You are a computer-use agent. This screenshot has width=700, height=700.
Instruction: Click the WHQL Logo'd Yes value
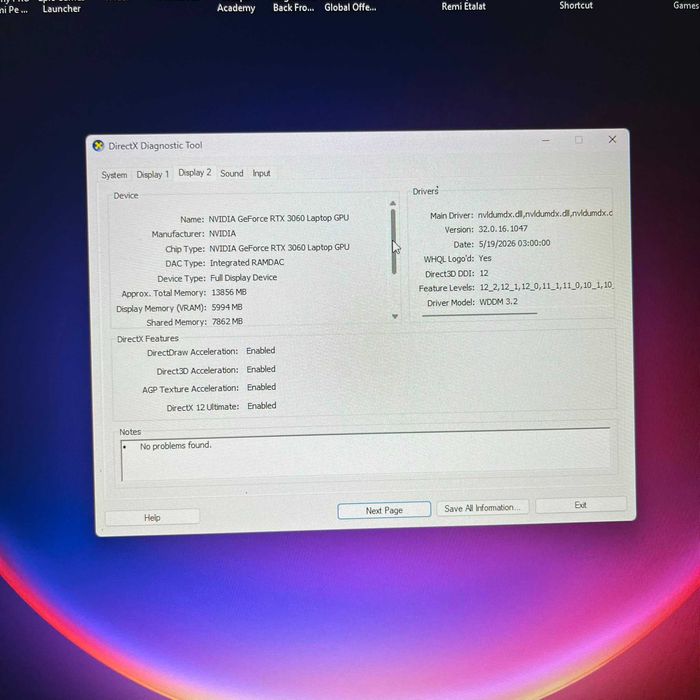click(x=485, y=258)
